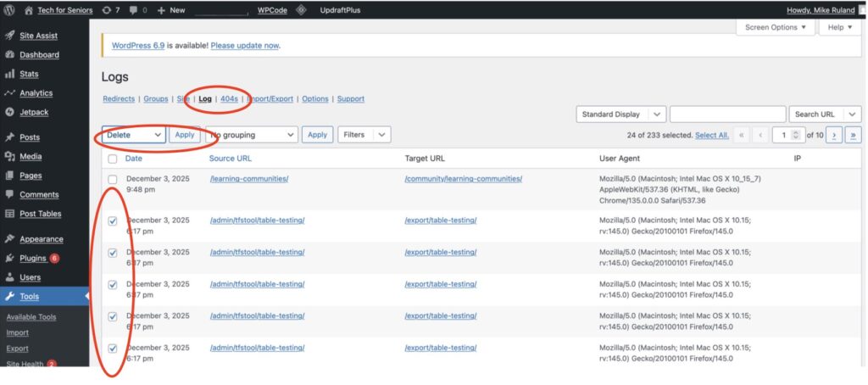Click Apply next to the Delete dropdown
868x385 pixels.
(x=184, y=135)
